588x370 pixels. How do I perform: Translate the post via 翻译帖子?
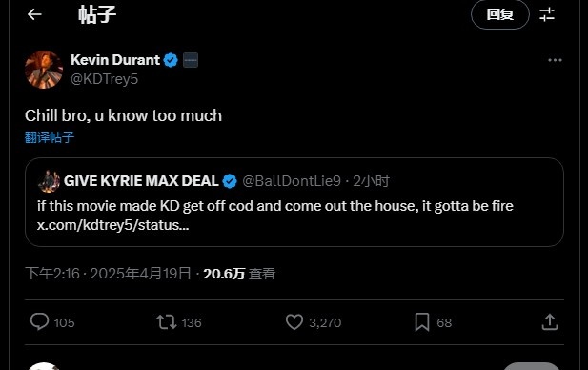point(50,137)
